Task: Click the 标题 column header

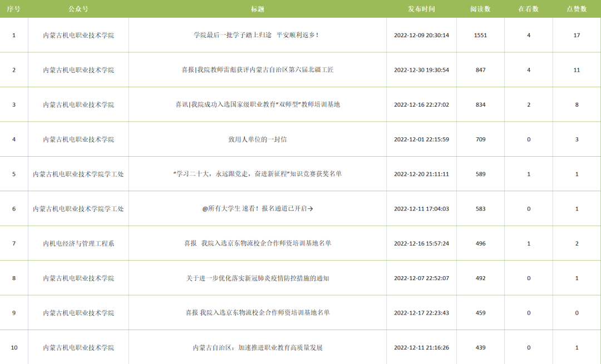Action: click(257, 9)
